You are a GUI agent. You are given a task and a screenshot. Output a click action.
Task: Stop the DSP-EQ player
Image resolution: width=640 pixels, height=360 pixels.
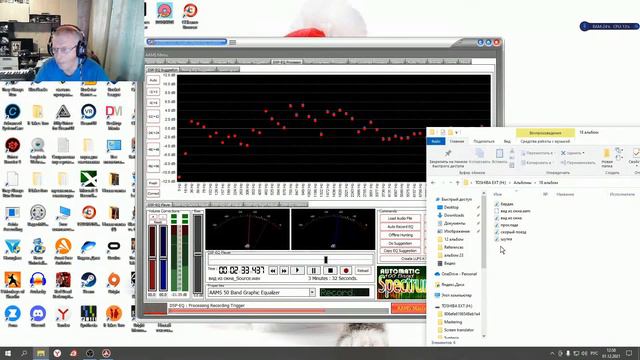click(330, 270)
